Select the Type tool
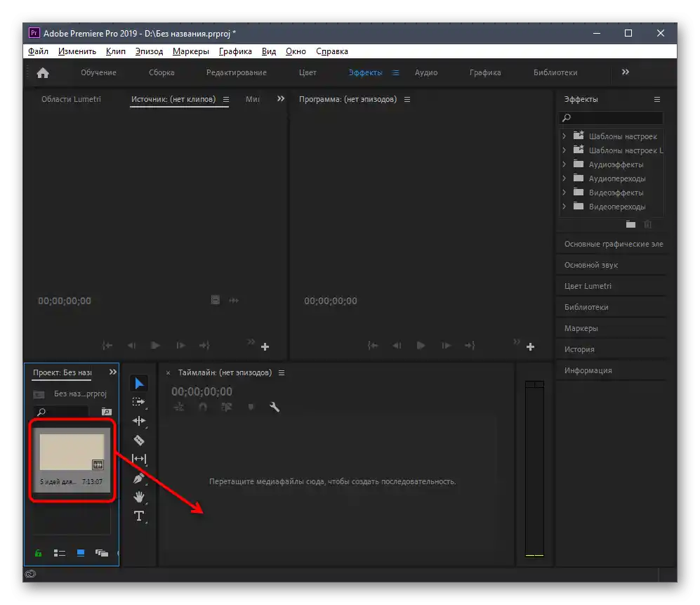Viewport: 700px width, 605px height. tap(139, 516)
